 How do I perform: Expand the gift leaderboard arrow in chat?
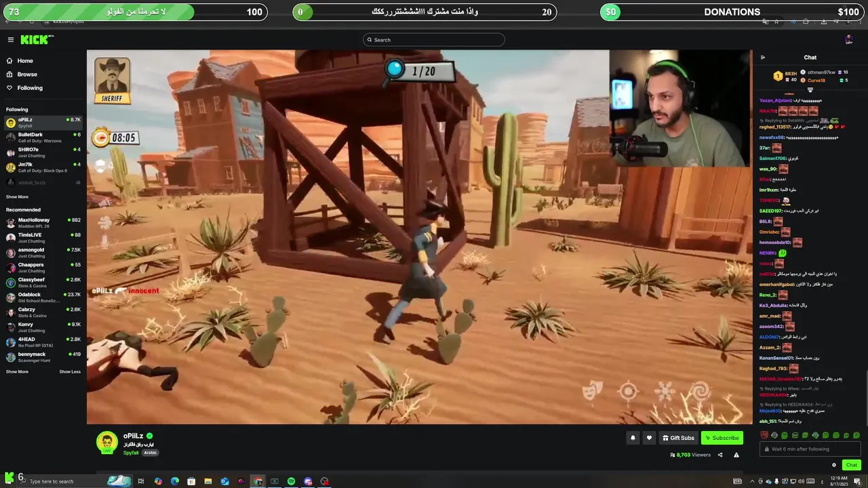pyautogui.click(x=810, y=89)
